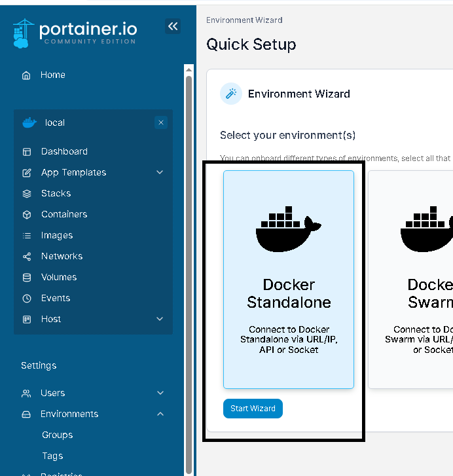Viewport: 453px width, 476px height.
Task: Click the Volumes database icon
Action: 27,278
